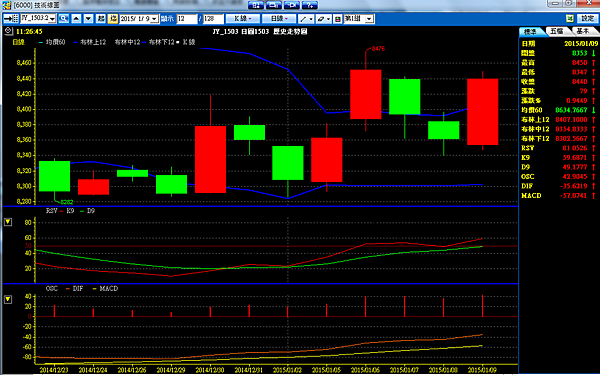Screen dimensions: 600x375
Task: Select the line drawing tool icon
Action: point(303,18)
